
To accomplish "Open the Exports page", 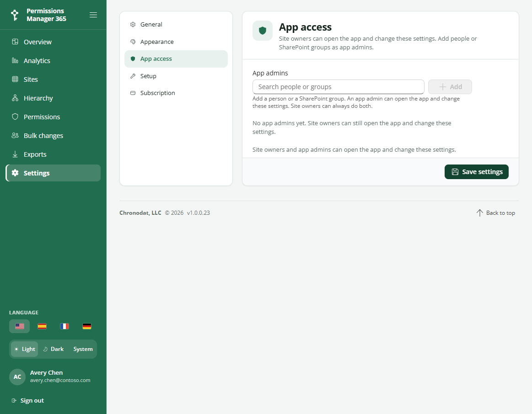I will click(53, 154).
